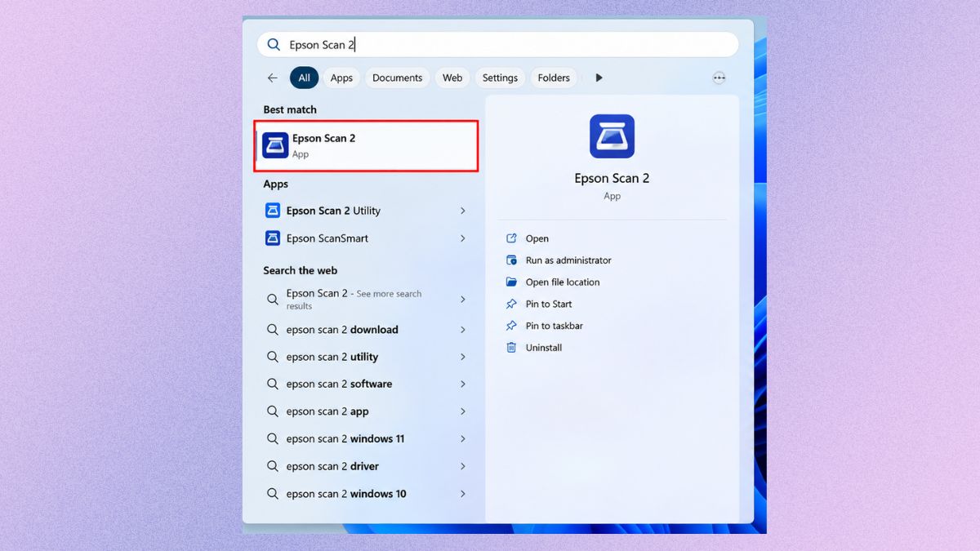Show more filter tabs with play arrow
Image resolution: width=980 pixels, height=551 pixels.
coord(599,78)
